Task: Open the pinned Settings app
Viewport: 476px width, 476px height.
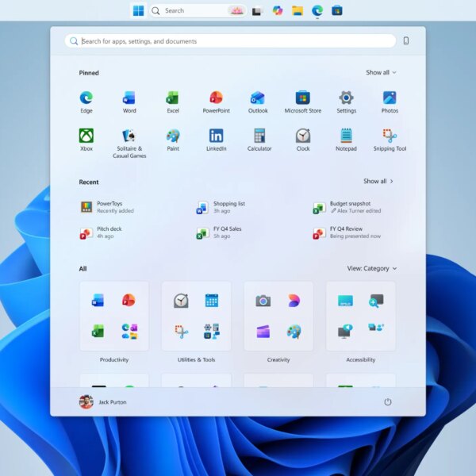Action: pos(346,102)
